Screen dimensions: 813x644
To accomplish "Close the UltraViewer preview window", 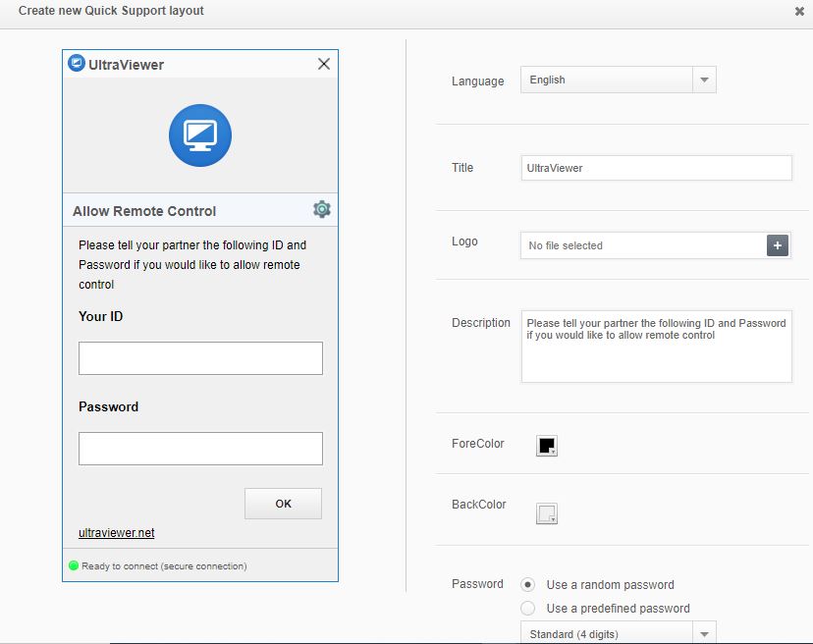I will [324, 64].
